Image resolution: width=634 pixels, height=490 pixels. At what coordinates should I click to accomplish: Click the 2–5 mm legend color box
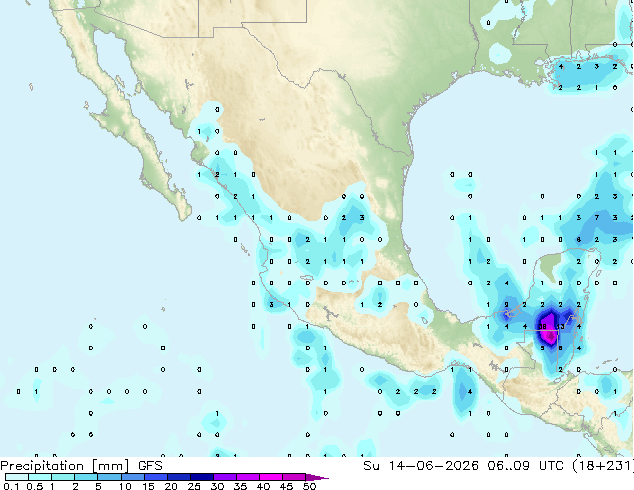click(86, 477)
